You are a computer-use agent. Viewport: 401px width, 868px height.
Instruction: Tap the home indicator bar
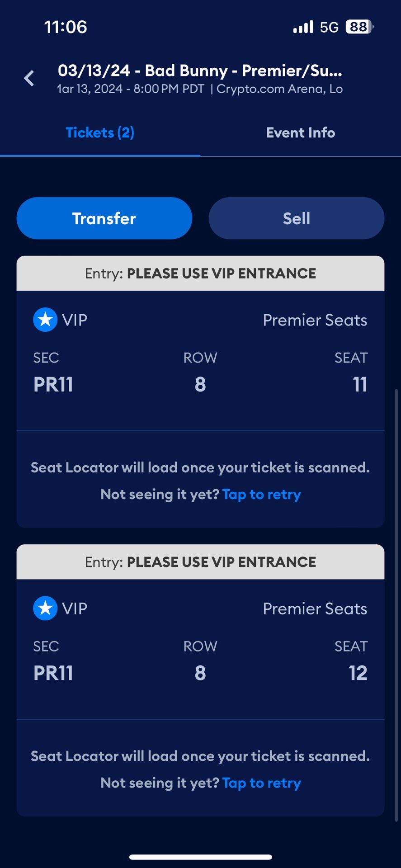200,857
